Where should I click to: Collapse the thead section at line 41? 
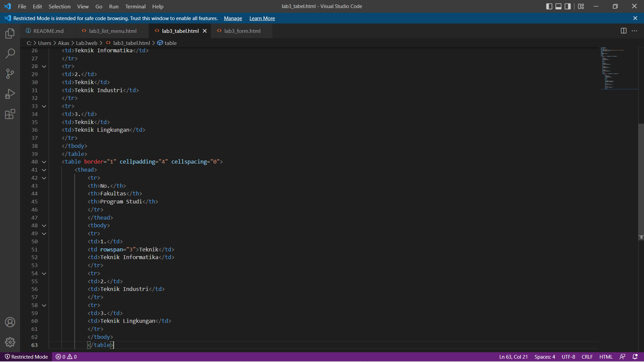click(x=44, y=170)
